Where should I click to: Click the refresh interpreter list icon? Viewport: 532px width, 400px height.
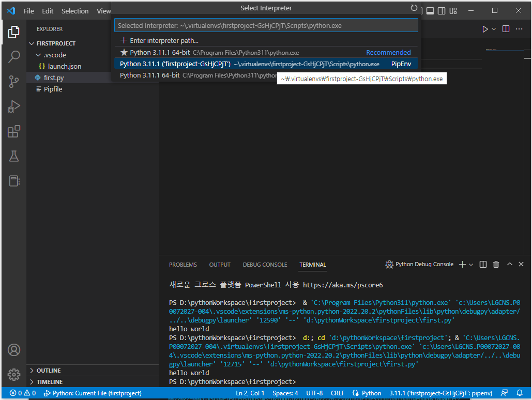pyautogui.click(x=414, y=8)
